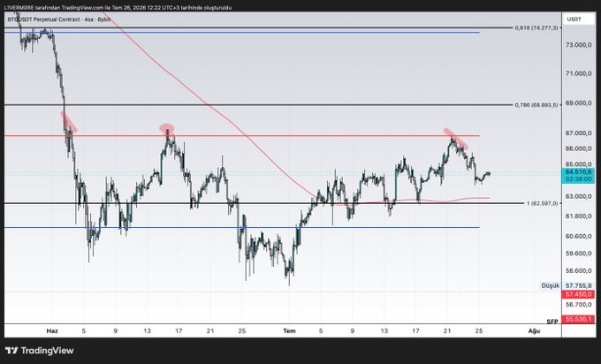Click the Tem month label on time axis
Image resolution: width=601 pixels, height=364 pixels.
point(289,330)
